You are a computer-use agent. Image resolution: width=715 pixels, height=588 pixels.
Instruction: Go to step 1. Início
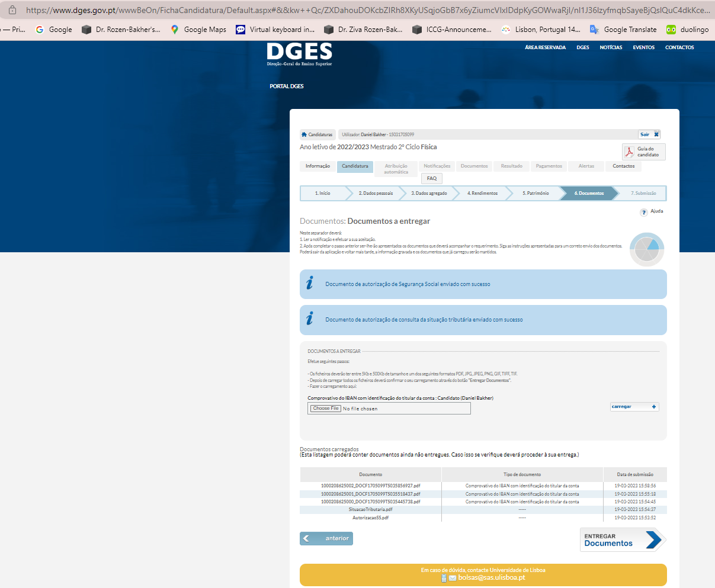point(323,193)
